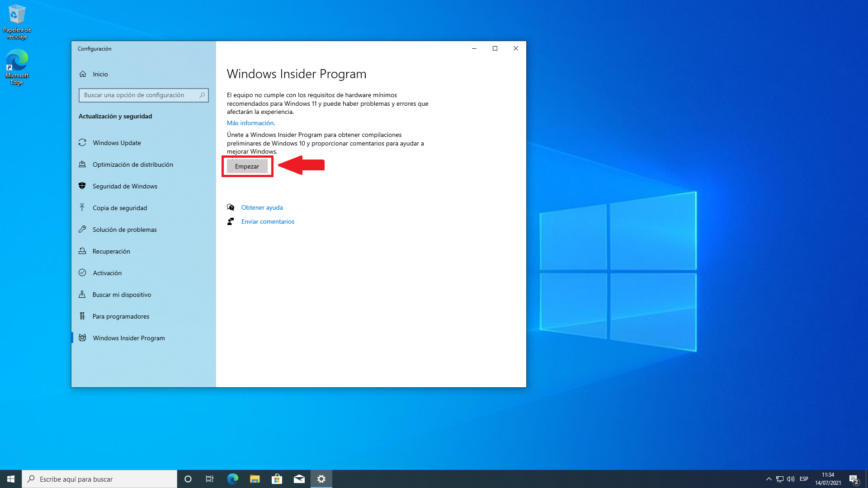Open Optimización de distribución section

132,164
